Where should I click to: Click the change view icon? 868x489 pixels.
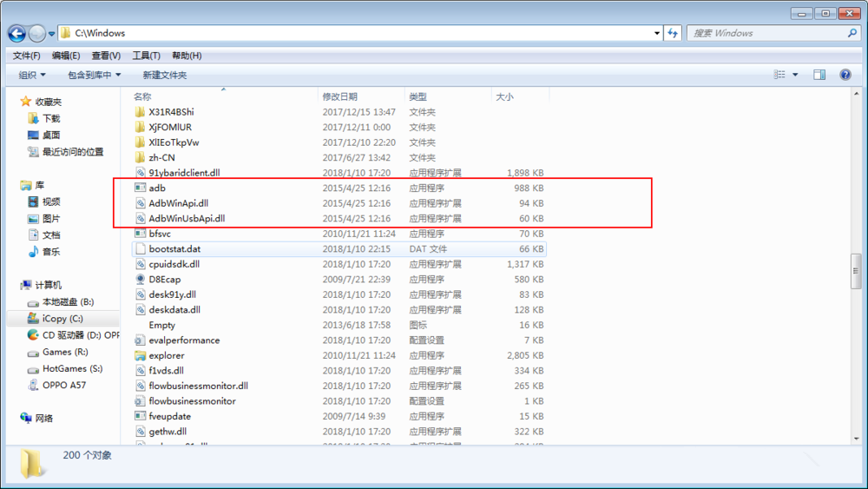click(779, 75)
